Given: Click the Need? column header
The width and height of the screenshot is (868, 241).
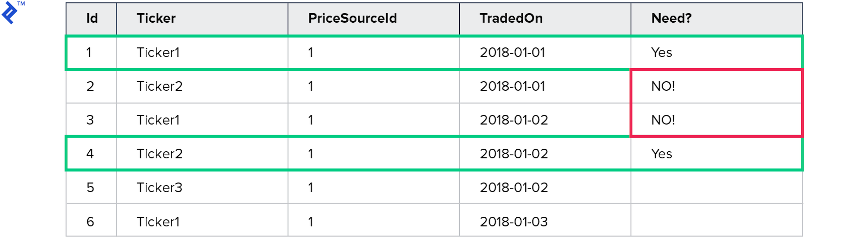Looking at the screenshot, I should pos(671,19).
